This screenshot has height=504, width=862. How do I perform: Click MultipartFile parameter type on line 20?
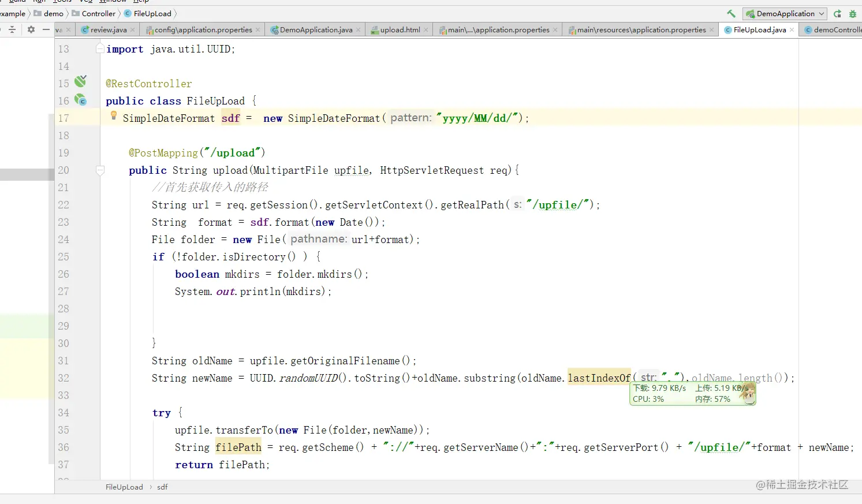pos(290,170)
